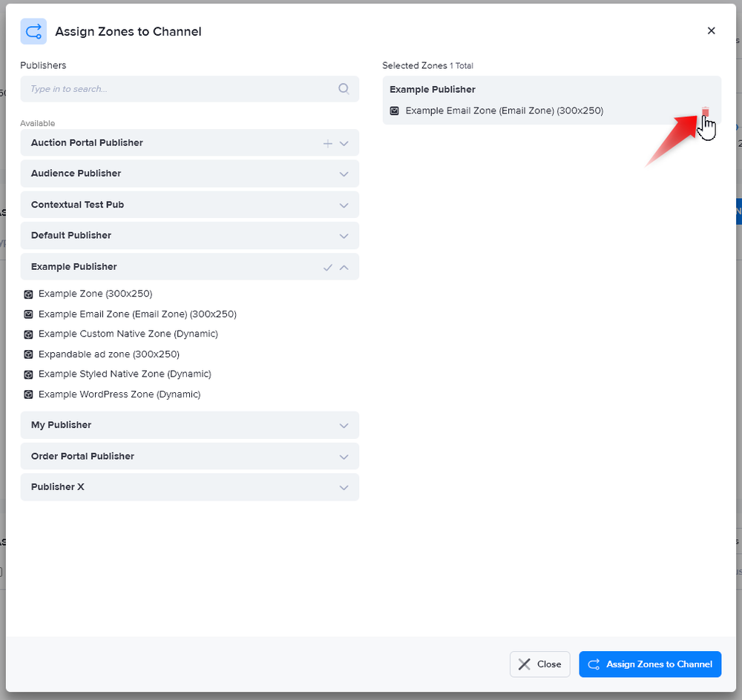Click the envelope icon in Selected Zones panel
The image size is (742, 700).
(394, 110)
